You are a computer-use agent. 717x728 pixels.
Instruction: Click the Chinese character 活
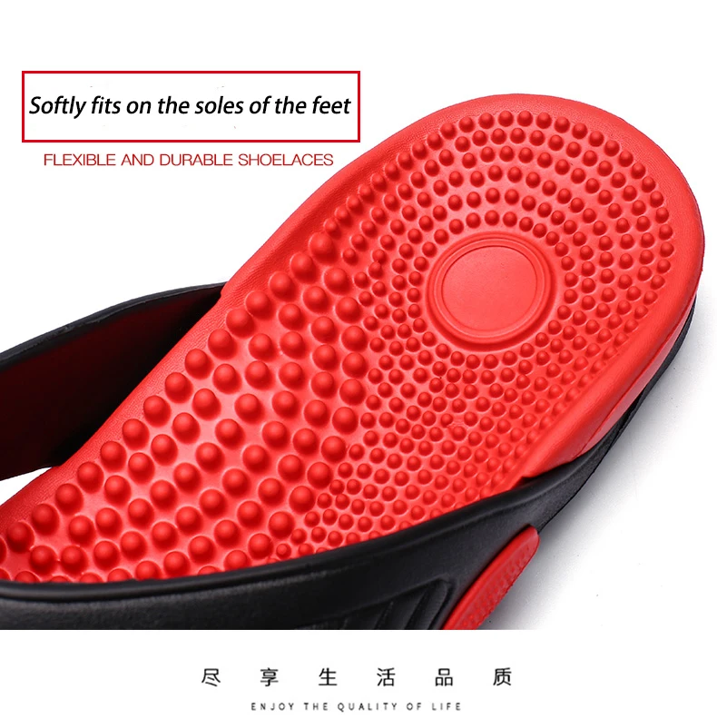pyautogui.click(x=386, y=677)
